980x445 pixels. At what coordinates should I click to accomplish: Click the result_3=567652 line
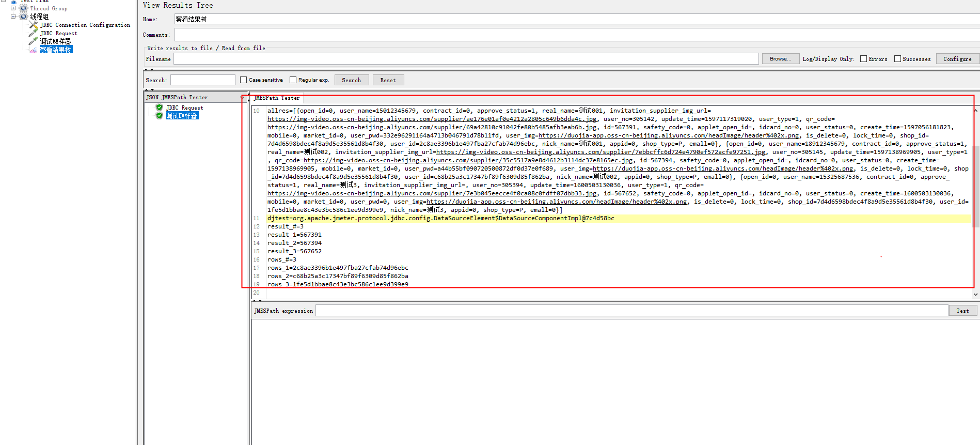coord(294,251)
